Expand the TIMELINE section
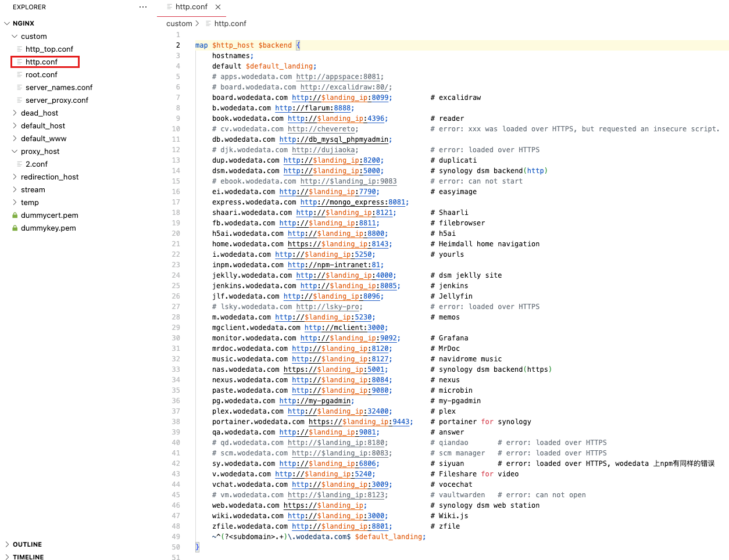This screenshot has width=729, height=560. tap(7, 557)
